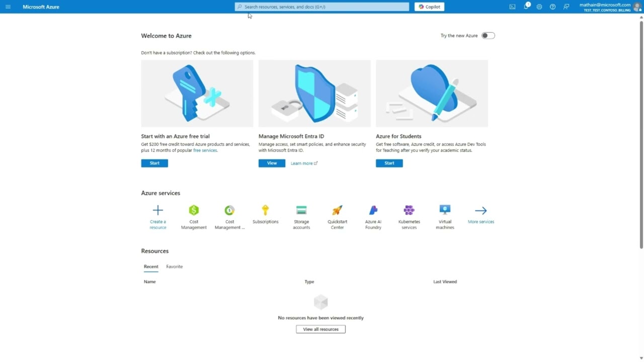644x362 pixels.
Task: Click View under Manage Microsoft Entra ID
Action: coord(272,163)
